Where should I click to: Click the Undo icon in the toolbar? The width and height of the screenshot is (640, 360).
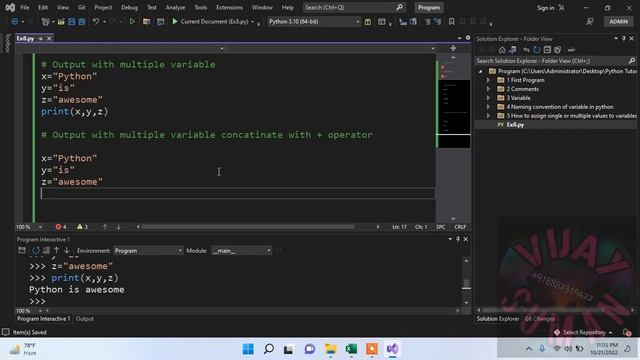pyautogui.click(x=96, y=22)
